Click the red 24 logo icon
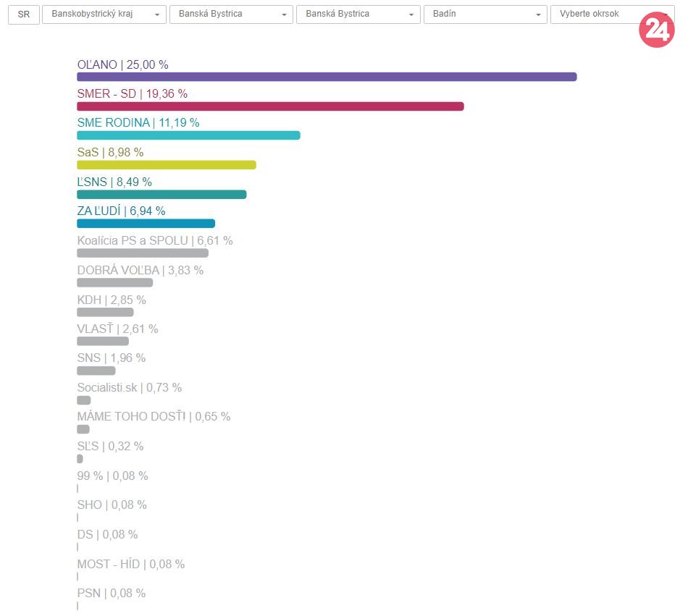This screenshot has width=688, height=616. 656,30
